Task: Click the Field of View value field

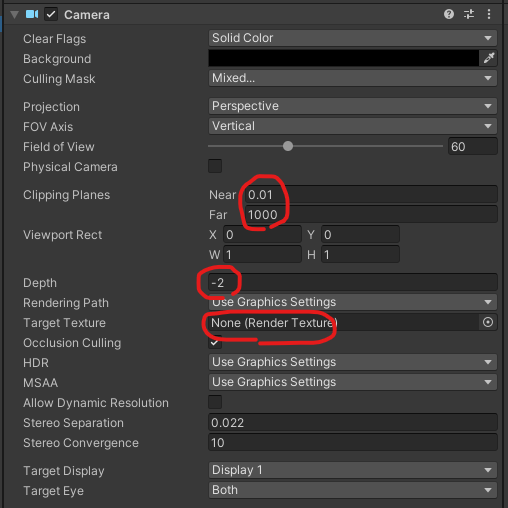Action: [472, 146]
